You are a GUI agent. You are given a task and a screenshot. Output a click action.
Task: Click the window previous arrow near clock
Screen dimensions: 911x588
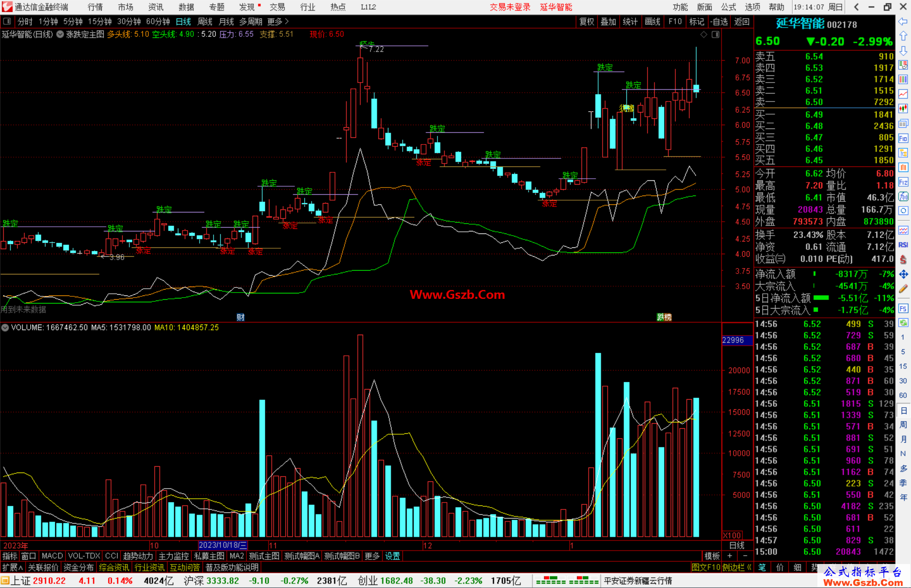(x=856, y=7)
